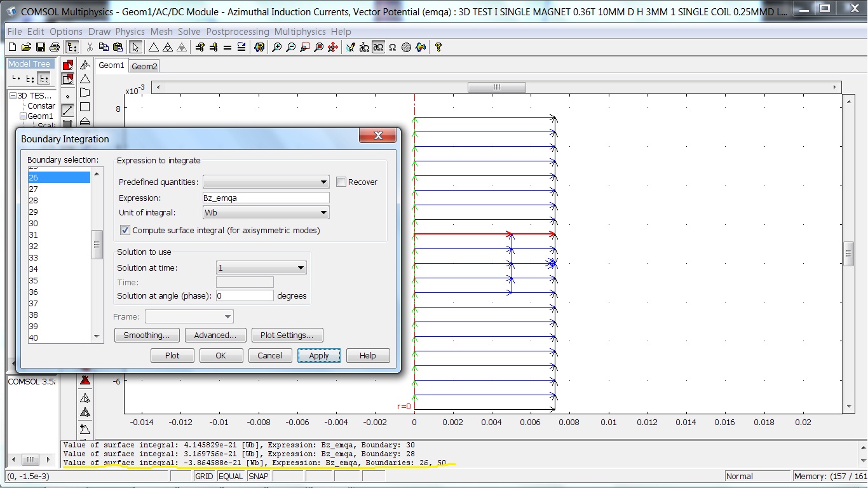Click the Save file icon
Image resolution: width=868 pixels, height=488 pixels.
[x=41, y=47]
